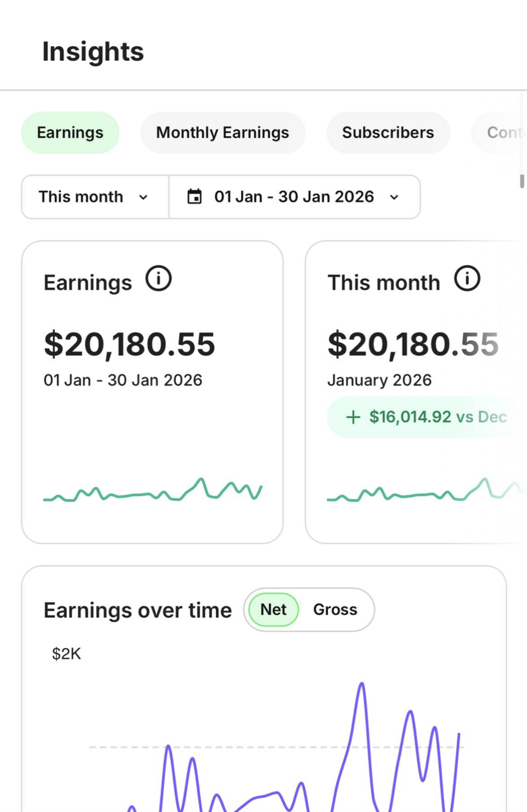Click the Earnings over time heading
The height and width of the screenshot is (812, 527).
138,610
